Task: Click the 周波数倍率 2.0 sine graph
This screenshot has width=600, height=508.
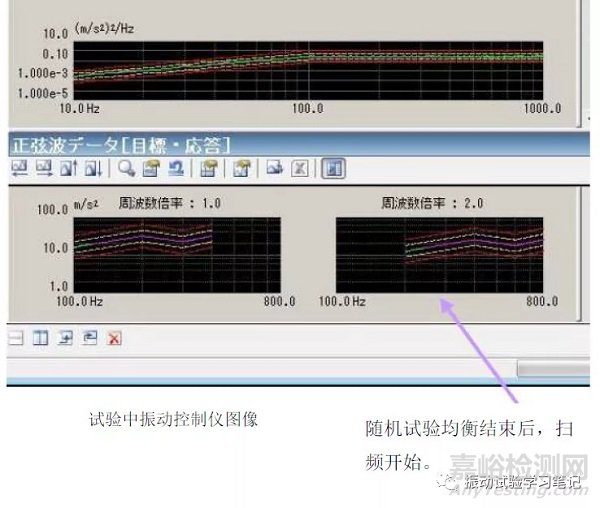Action: [x=440, y=250]
